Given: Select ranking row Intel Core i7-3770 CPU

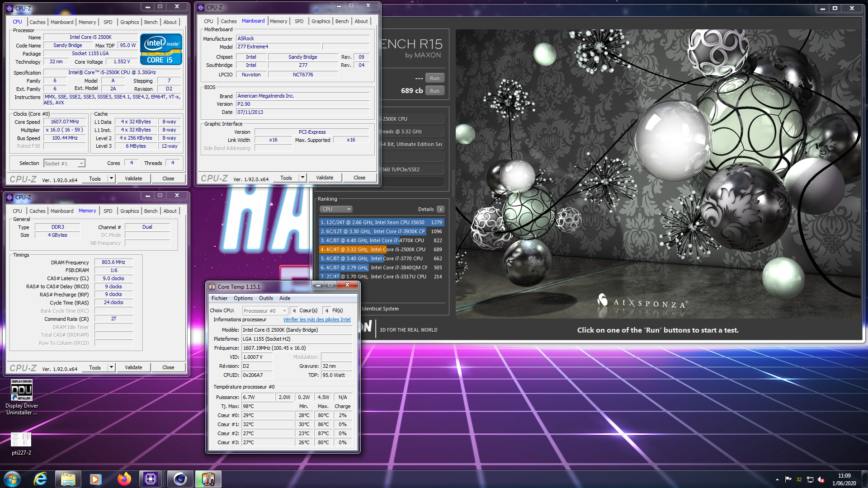Looking at the screenshot, I should 381,258.
